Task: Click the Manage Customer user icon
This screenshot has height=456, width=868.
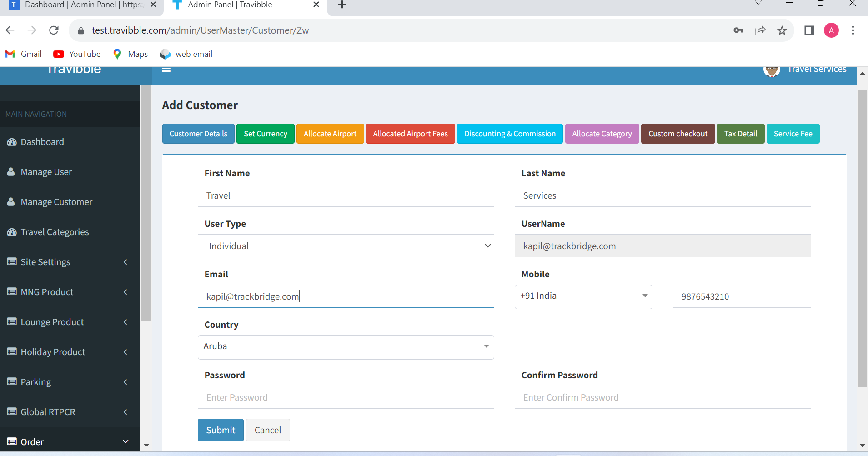Action: [x=11, y=202]
